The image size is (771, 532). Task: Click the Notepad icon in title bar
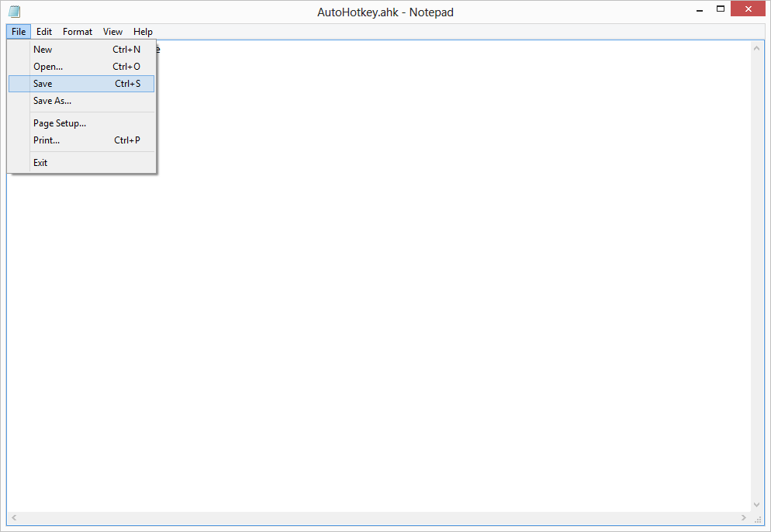14,12
